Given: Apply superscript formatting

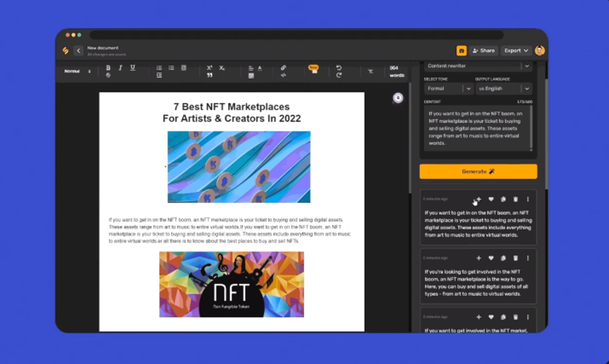Looking at the screenshot, I should click(209, 68).
